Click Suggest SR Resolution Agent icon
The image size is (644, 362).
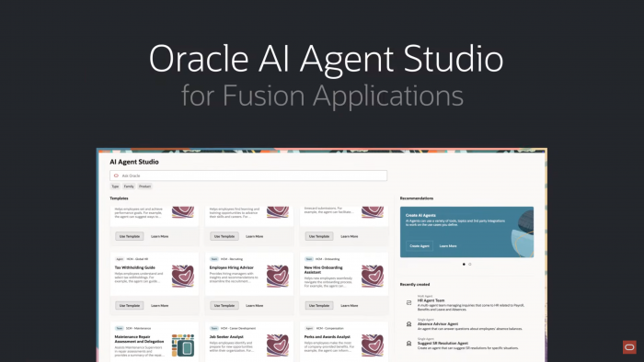(408, 343)
